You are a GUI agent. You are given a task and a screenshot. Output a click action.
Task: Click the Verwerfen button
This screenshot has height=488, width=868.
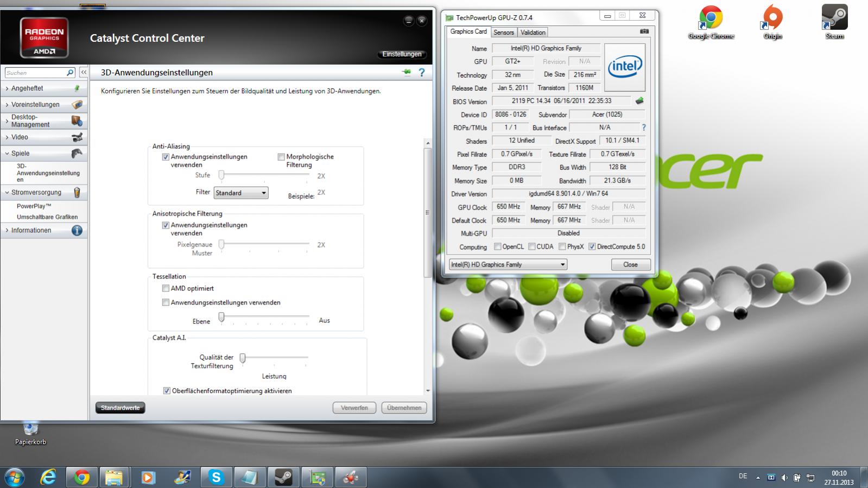pos(354,408)
